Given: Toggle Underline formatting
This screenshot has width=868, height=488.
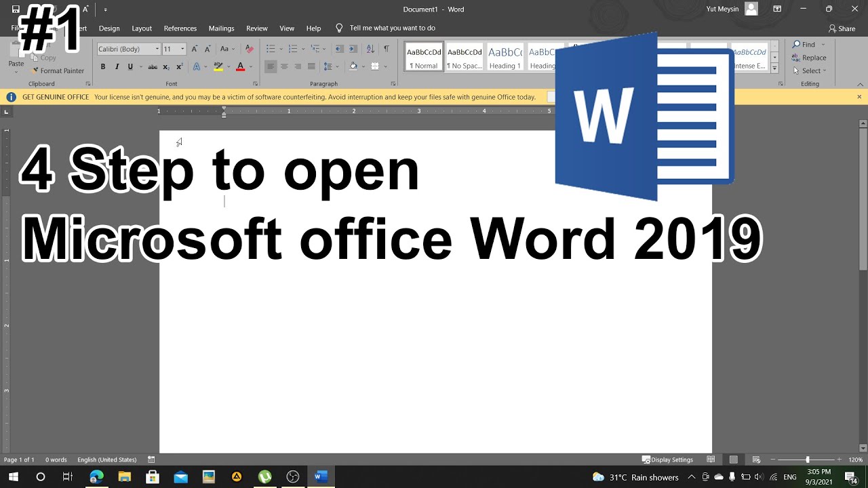Looking at the screenshot, I should [x=130, y=66].
